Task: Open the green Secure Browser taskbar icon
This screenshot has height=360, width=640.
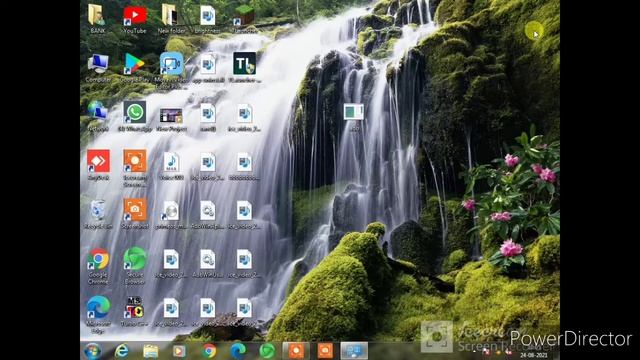Action: pyautogui.click(x=267, y=351)
